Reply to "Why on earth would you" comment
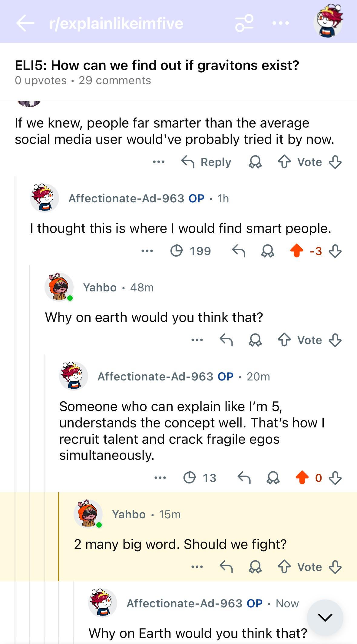Viewport: 357px width, 644px height. [x=226, y=340]
